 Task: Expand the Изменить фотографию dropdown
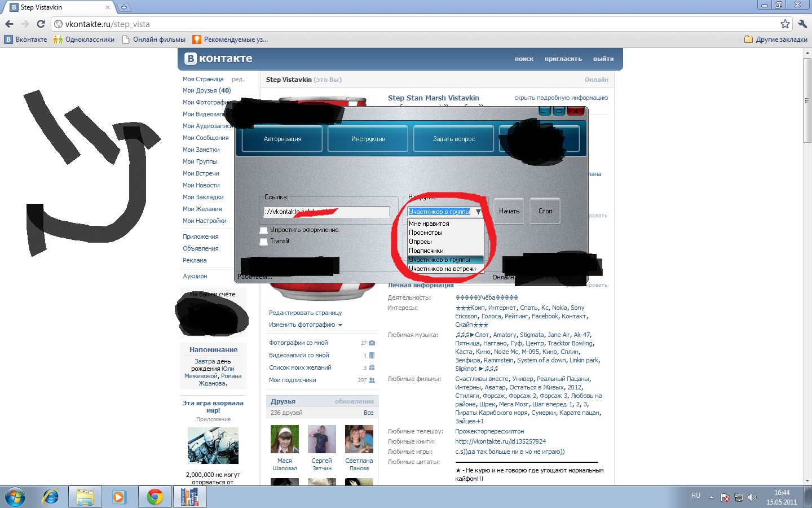coord(340,325)
